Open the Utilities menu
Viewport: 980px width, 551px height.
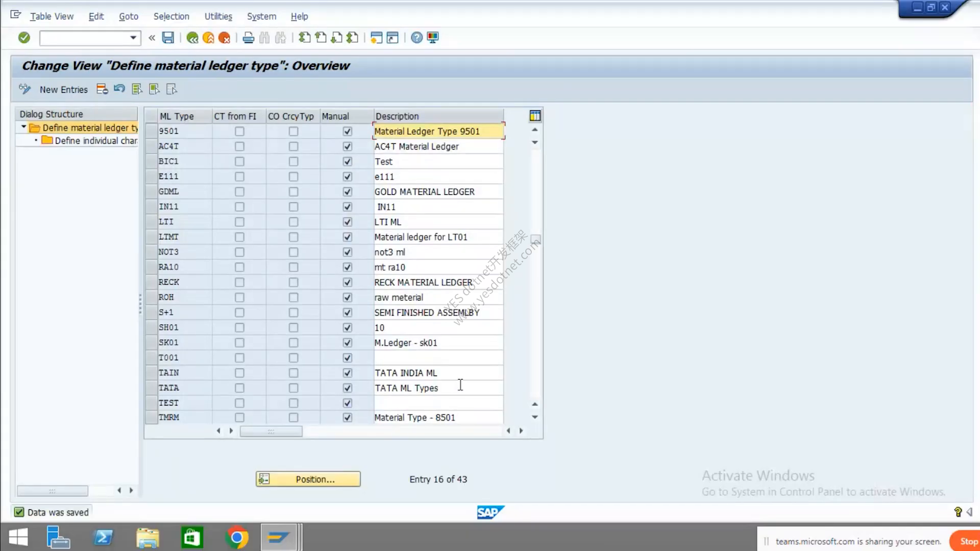(x=218, y=16)
